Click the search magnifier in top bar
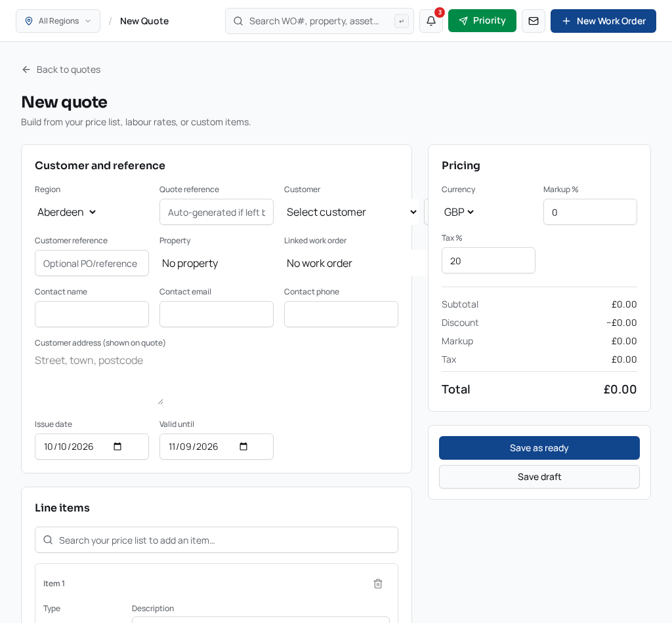The width and height of the screenshot is (672, 623). [238, 21]
